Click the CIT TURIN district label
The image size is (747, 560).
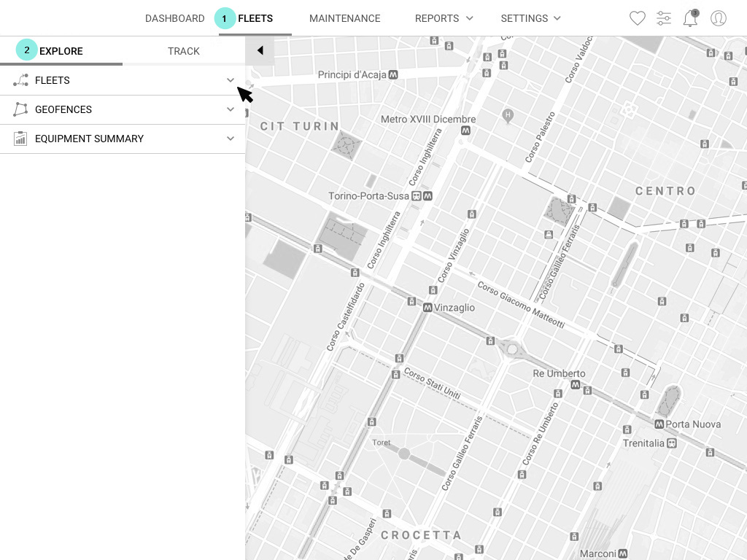[x=300, y=126]
